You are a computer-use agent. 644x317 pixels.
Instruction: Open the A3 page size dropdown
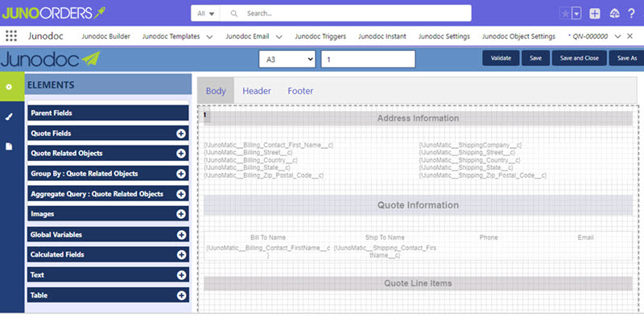[x=287, y=59]
